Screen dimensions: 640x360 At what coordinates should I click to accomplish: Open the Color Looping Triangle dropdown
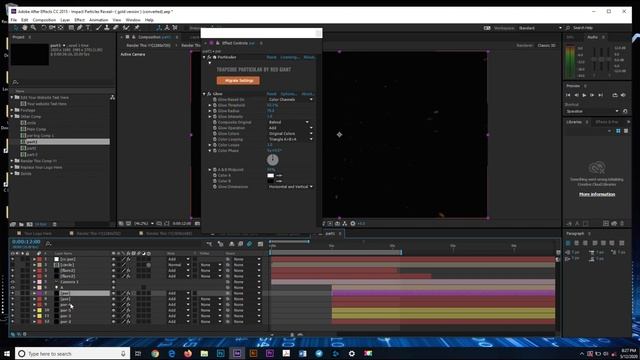coord(291,140)
